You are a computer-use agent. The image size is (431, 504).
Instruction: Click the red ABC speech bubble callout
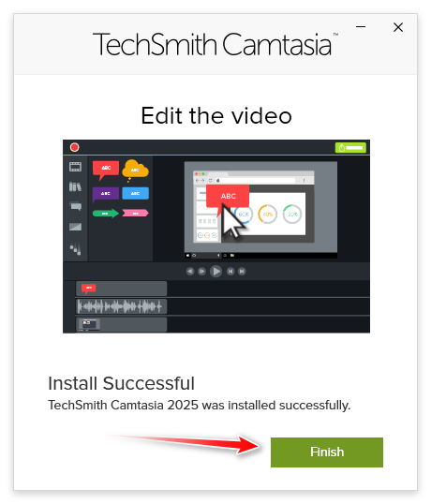(106, 170)
